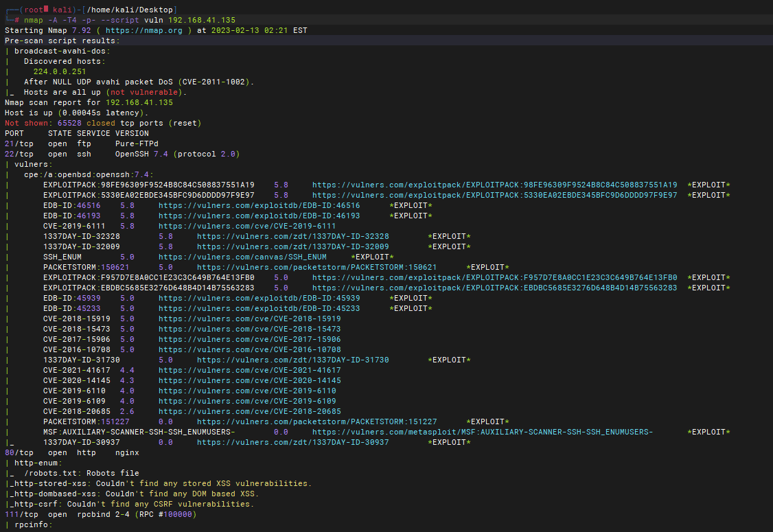This screenshot has height=532, width=773.
Task: Open the CVE-2017-15906 vulners URL
Action: pos(249,340)
